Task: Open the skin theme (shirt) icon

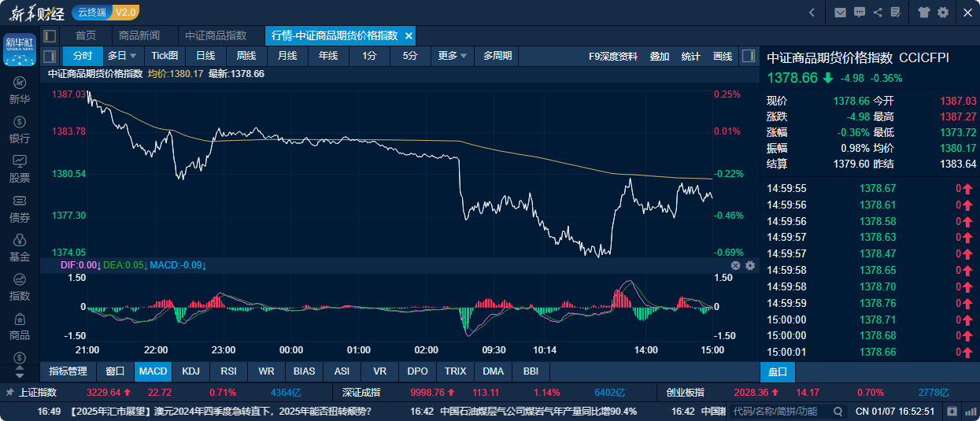Action: (x=924, y=12)
